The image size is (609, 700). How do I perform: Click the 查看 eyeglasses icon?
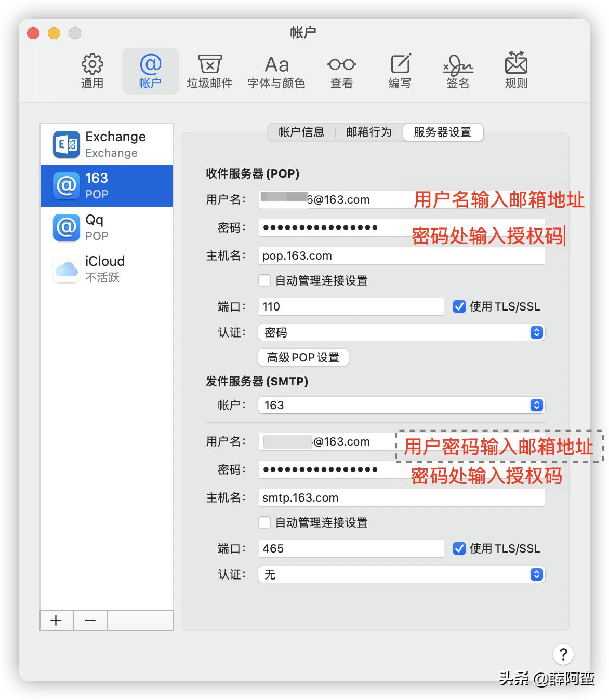(341, 71)
